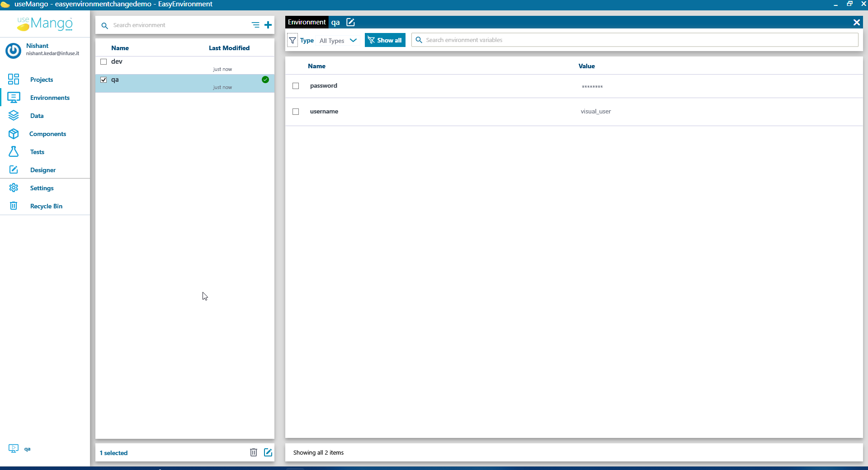The height and width of the screenshot is (470, 868).
Task: Restore down the useMango window
Action: point(849,4)
